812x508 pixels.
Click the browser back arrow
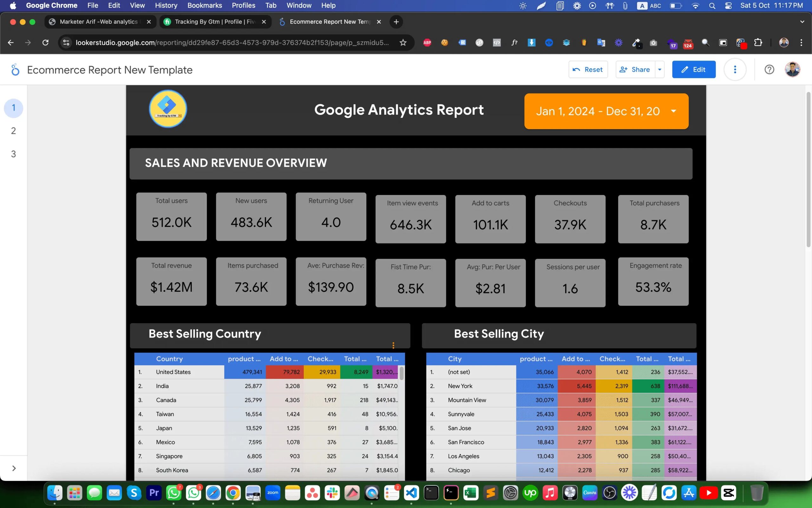pyautogui.click(x=11, y=43)
